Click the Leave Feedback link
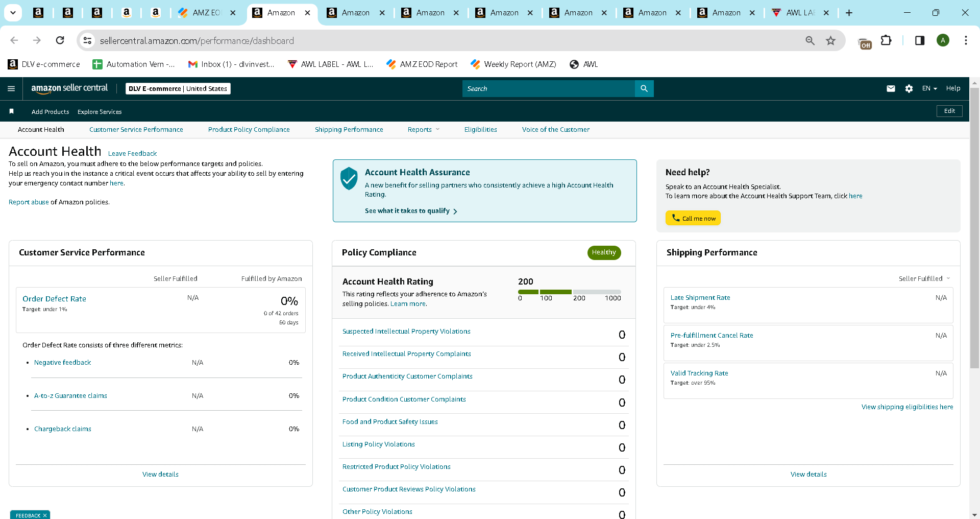 point(132,153)
